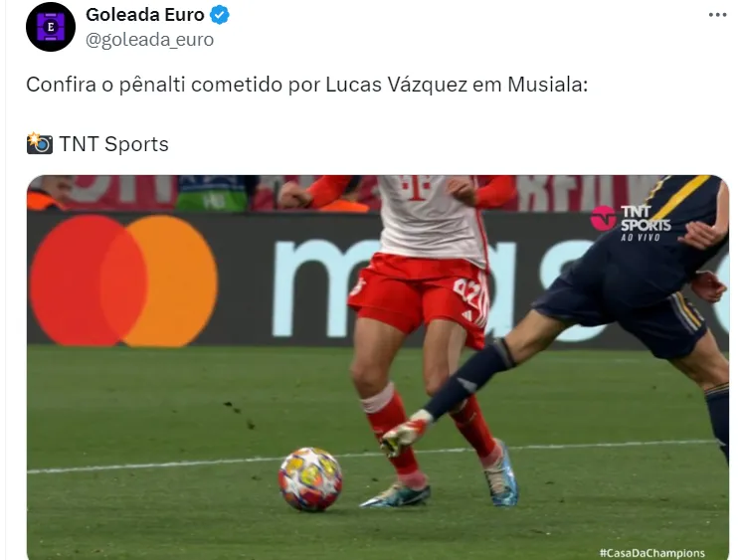Click the Goleada Euro display name

pyautogui.click(x=145, y=15)
